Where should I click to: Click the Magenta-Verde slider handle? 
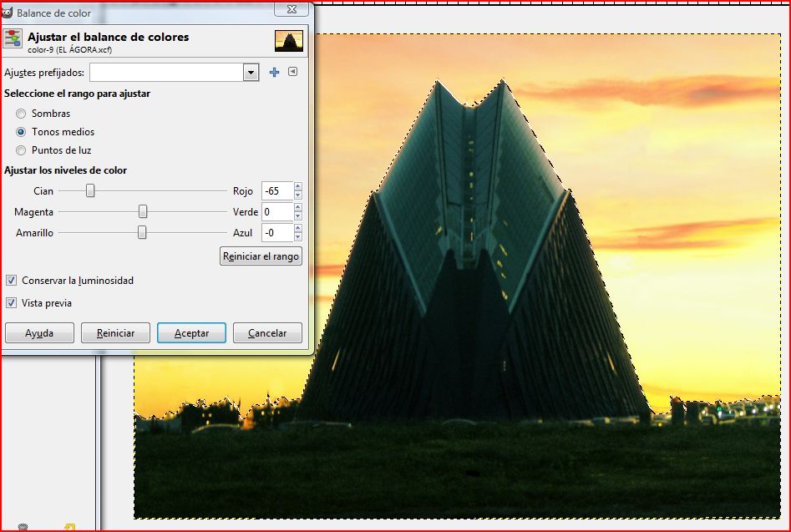click(143, 212)
